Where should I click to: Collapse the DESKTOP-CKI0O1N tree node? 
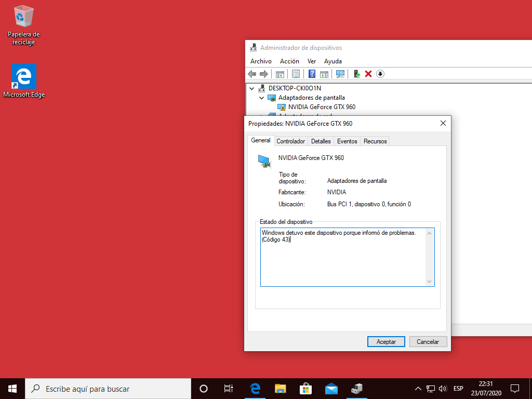point(252,88)
